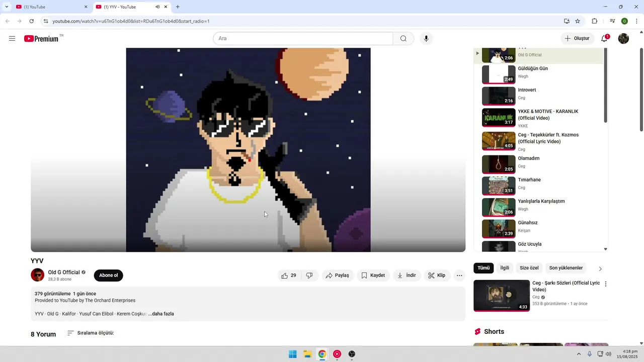Open options for Ceg Şarkı Sözleri video
644x362 pixels.
click(x=606, y=284)
